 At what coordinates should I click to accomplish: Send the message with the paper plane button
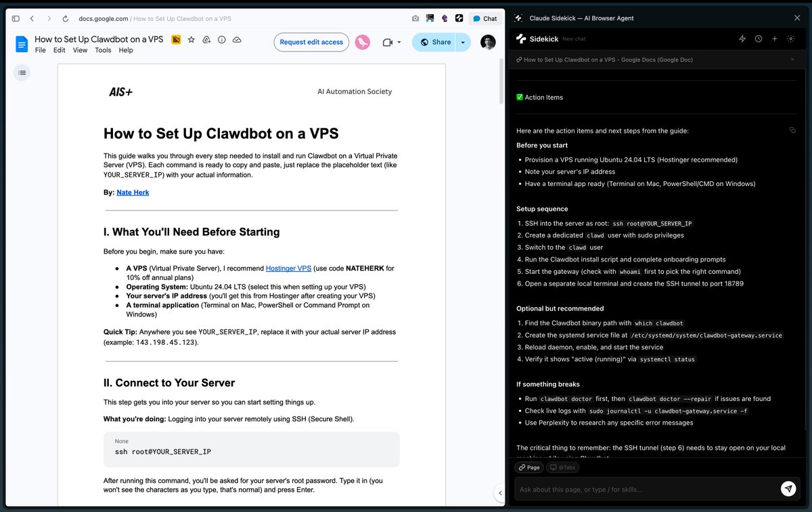tap(788, 488)
